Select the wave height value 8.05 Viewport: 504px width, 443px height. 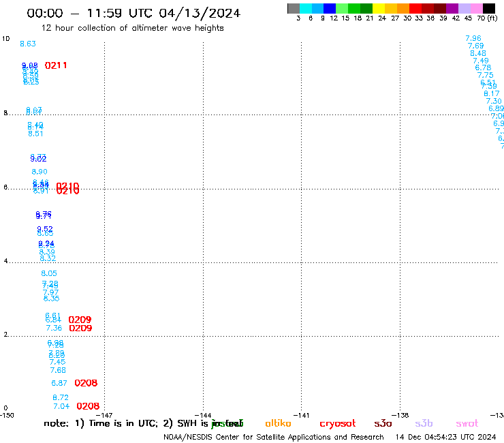point(49,273)
